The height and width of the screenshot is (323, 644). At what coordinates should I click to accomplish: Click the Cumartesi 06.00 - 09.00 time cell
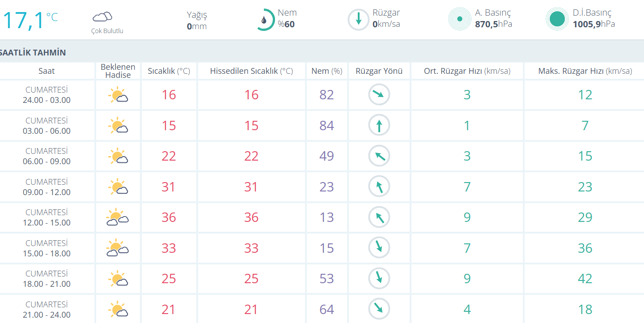pos(47,156)
